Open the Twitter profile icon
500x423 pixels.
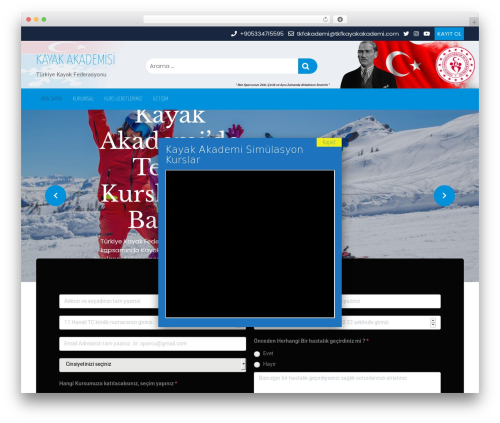406,34
